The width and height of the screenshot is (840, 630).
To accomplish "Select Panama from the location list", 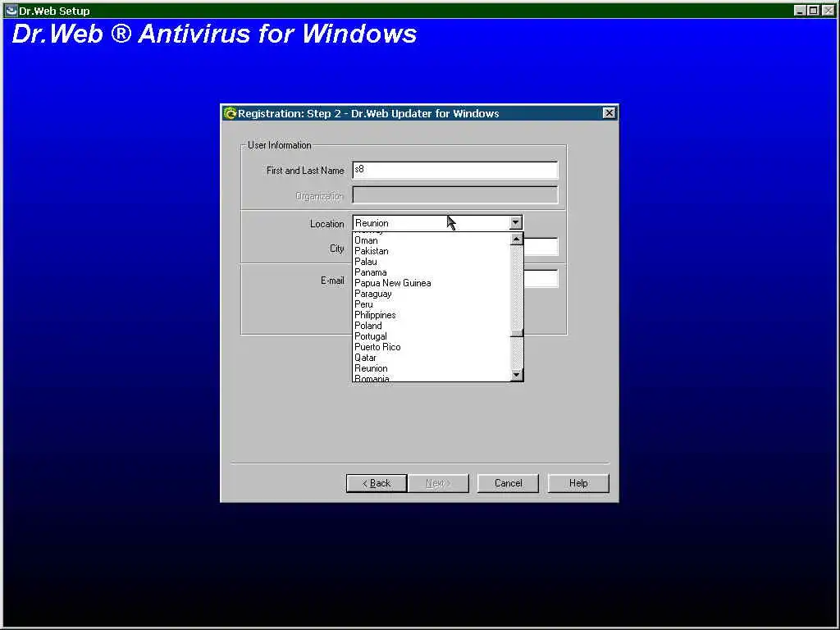I will pyautogui.click(x=431, y=272).
